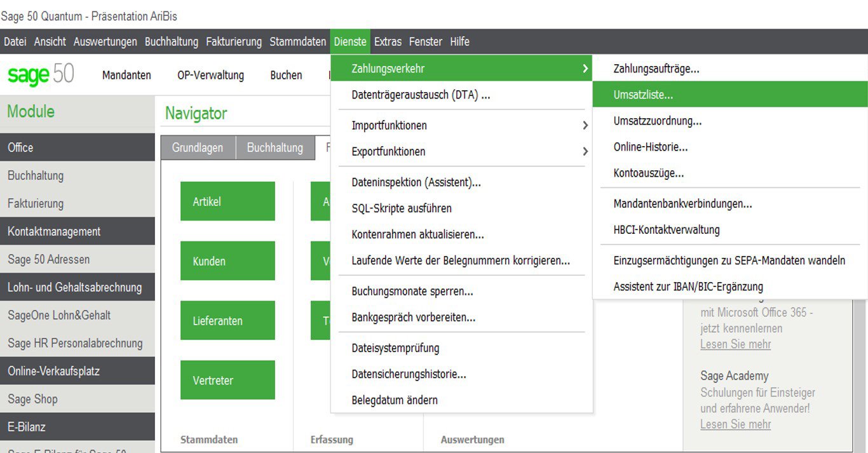This screenshot has width=868, height=453.
Task: Choose the Kontoauszüge menu entry
Action: [x=648, y=173]
